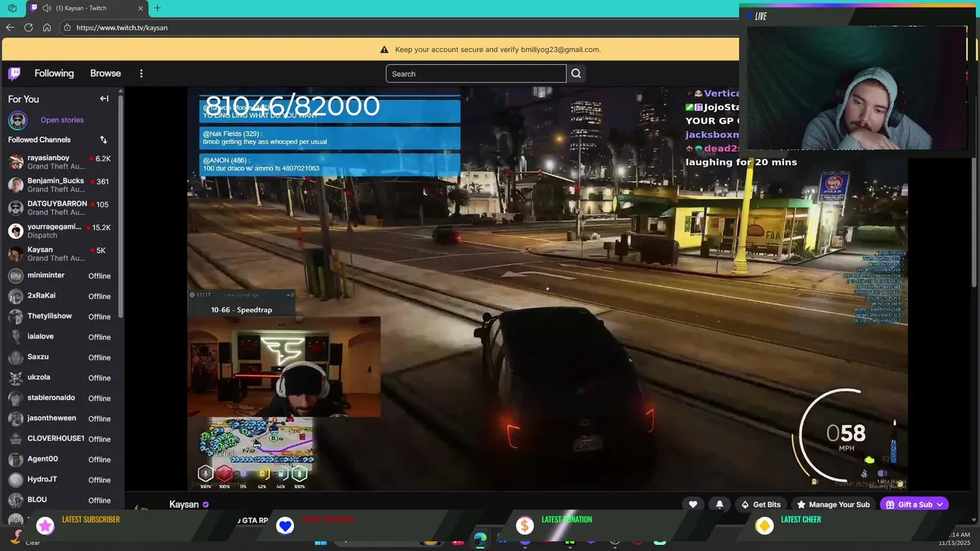Click Manage Your Sub button
Screen dimensions: 980x551
[x=833, y=504]
